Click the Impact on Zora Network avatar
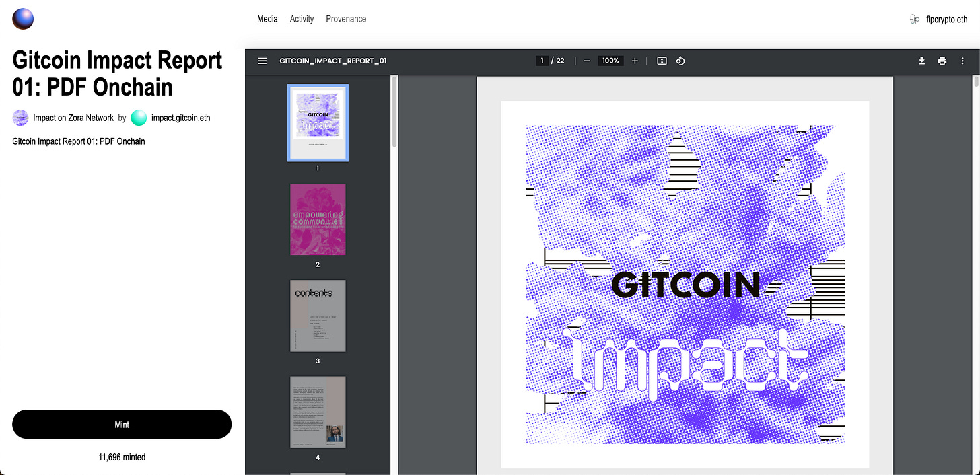Screen dimensions: 980x475 [21, 118]
